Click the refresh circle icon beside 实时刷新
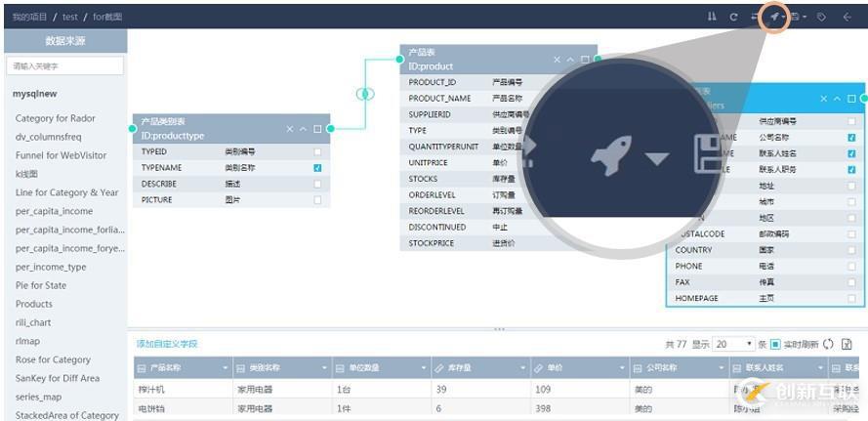Image resolution: width=868 pixels, height=421 pixels. (x=828, y=344)
